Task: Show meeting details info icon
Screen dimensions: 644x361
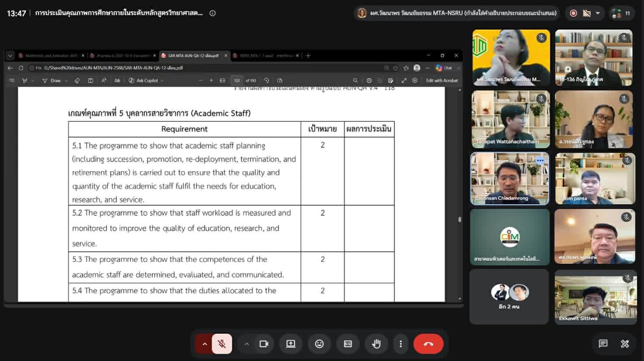Action: [x=213, y=13]
